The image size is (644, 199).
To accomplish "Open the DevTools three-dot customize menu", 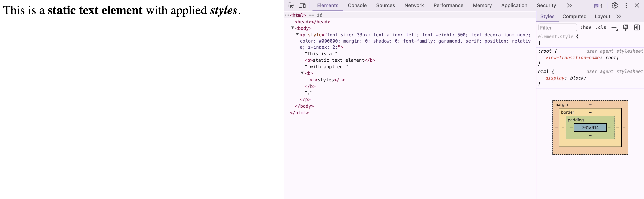I will pos(626,5).
